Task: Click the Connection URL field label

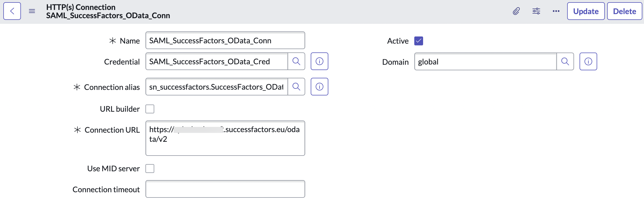Action: [112, 130]
